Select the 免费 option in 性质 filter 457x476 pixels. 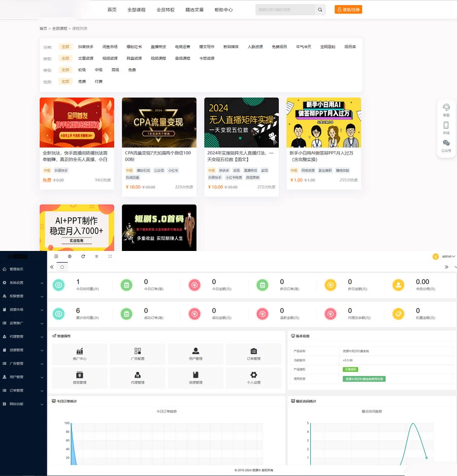[82, 81]
